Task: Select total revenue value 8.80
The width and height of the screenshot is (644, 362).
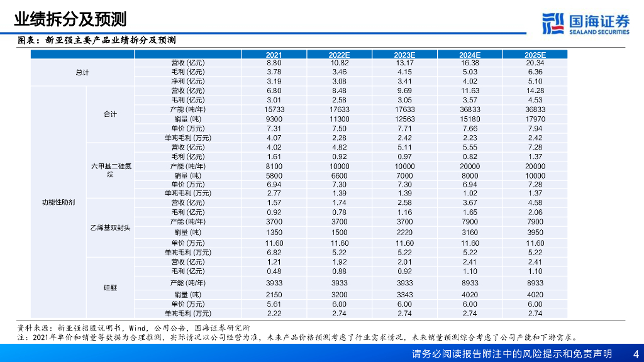Action: (x=274, y=63)
